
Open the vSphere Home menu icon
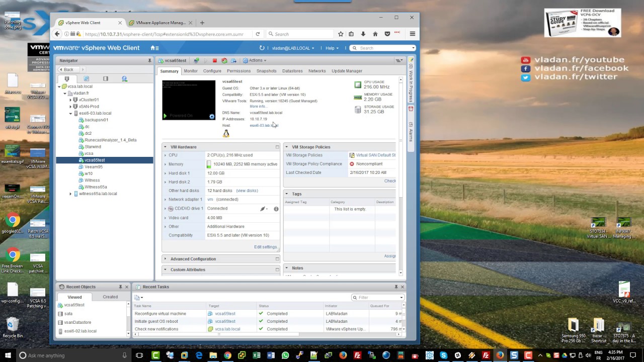point(154,48)
